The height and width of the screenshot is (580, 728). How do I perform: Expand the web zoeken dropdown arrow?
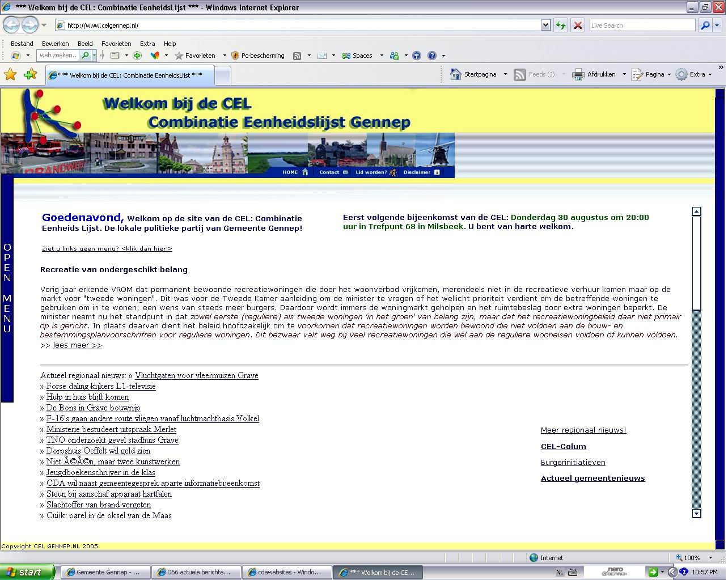pos(94,56)
